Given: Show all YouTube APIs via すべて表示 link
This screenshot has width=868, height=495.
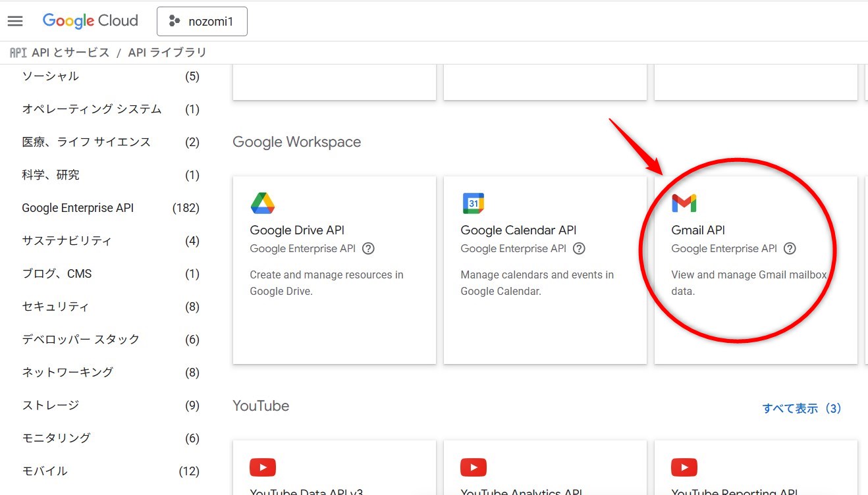Looking at the screenshot, I should click(x=801, y=408).
